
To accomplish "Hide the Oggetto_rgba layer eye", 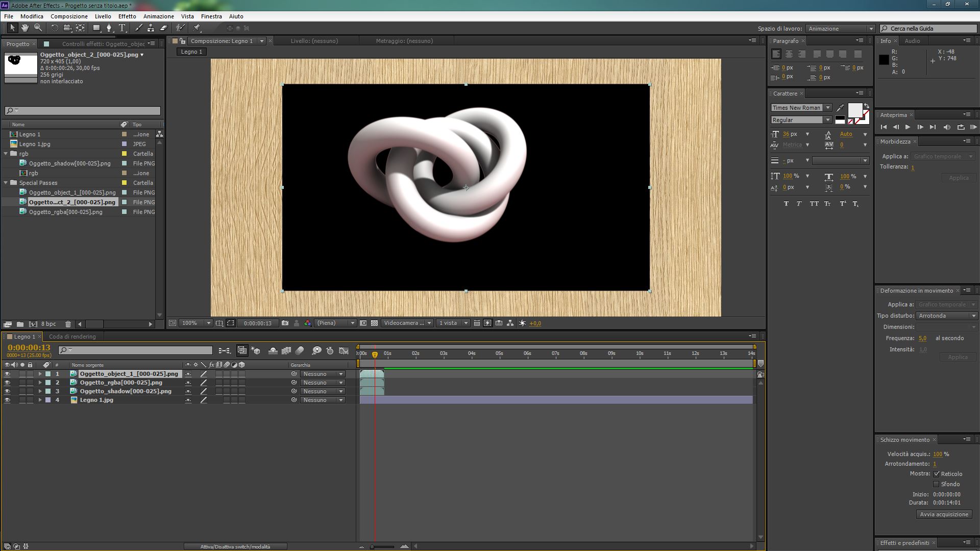I will [7, 383].
